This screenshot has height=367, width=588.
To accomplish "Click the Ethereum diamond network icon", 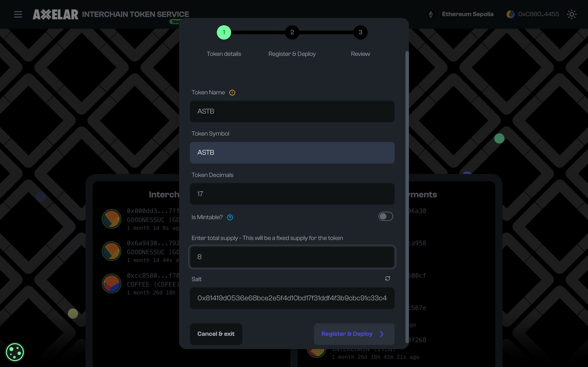I will click(431, 14).
